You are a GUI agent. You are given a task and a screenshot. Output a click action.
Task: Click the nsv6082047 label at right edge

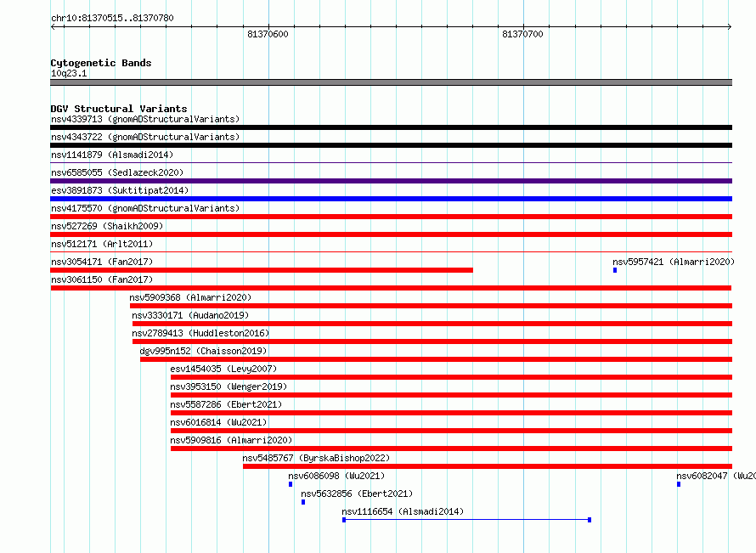point(716,476)
